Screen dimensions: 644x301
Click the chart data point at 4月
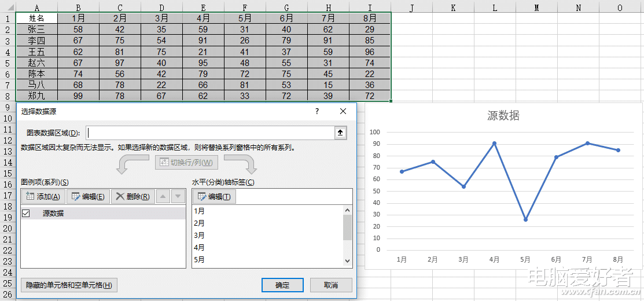tap(495, 144)
